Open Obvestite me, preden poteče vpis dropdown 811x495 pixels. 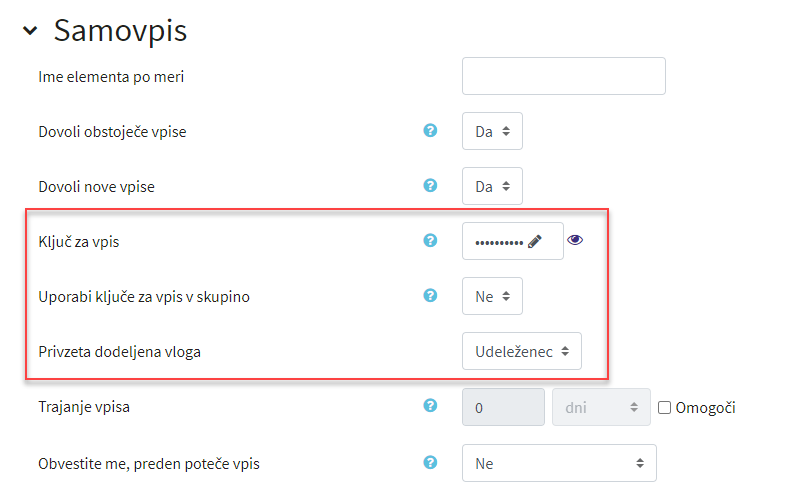pos(559,463)
